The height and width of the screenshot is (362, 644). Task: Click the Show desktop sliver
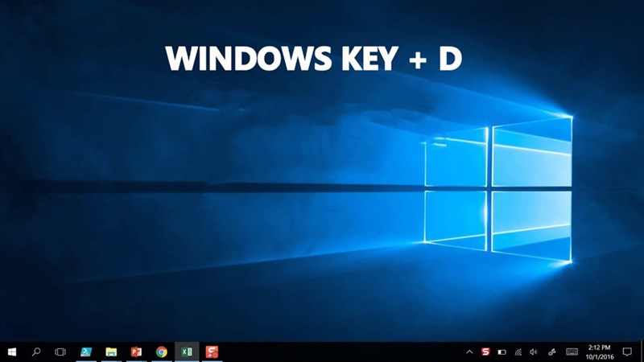coord(642,352)
